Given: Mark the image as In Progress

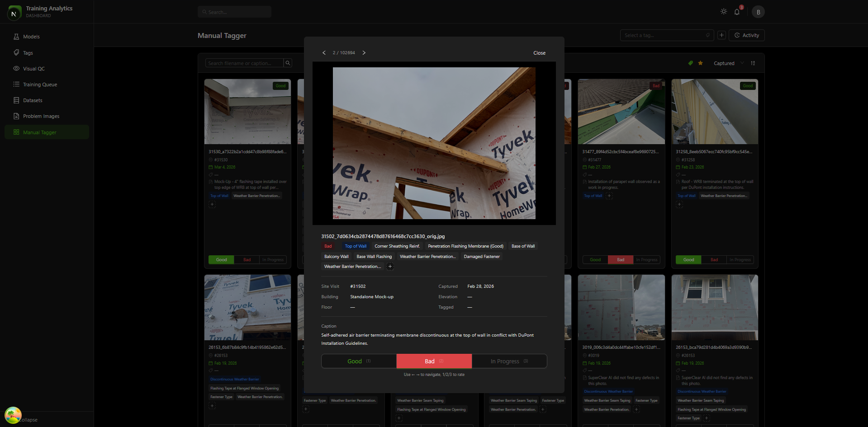Looking at the screenshot, I should (x=509, y=361).
